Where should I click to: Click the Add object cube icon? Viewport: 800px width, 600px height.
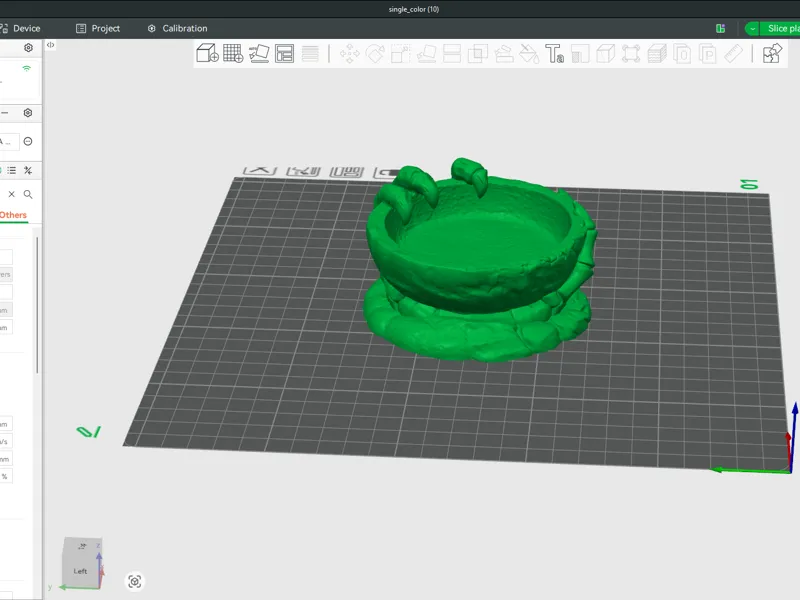pyautogui.click(x=208, y=53)
